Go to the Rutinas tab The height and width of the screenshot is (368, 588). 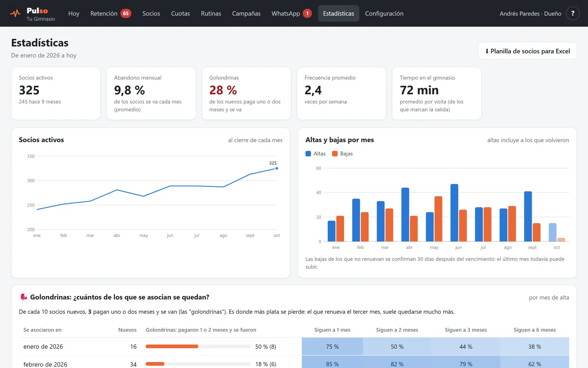click(x=211, y=14)
